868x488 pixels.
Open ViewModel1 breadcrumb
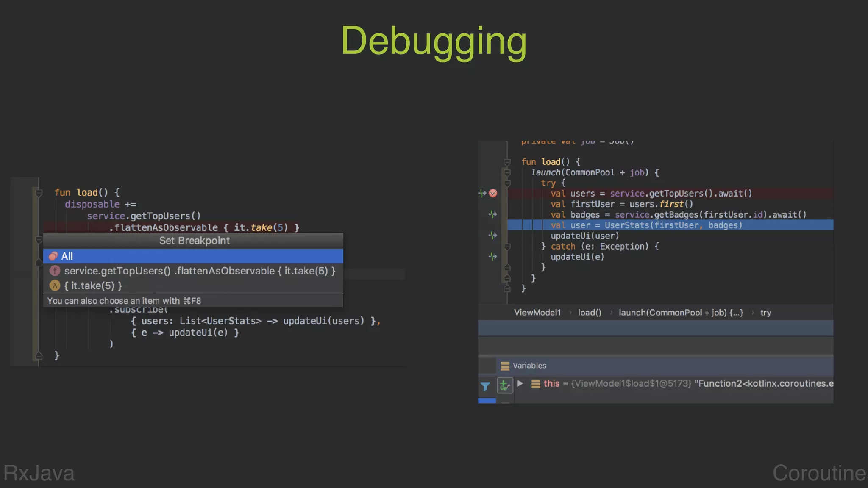click(x=537, y=313)
